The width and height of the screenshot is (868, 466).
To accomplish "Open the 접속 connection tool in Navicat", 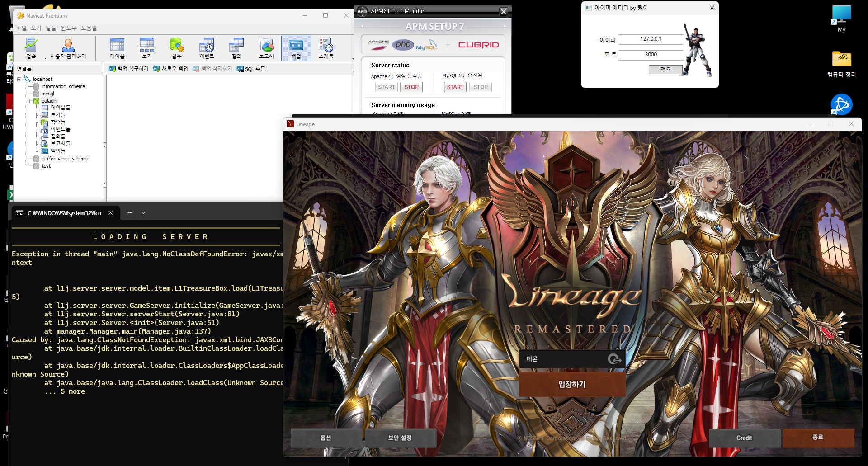I will point(31,48).
